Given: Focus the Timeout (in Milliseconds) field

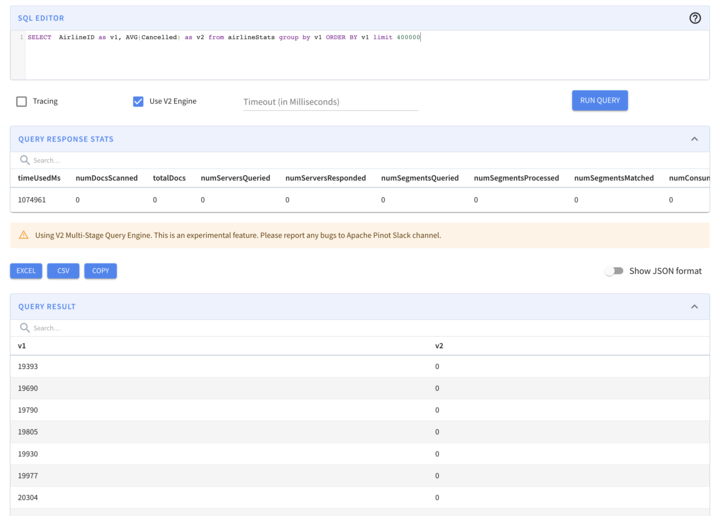Looking at the screenshot, I should [330, 102].
